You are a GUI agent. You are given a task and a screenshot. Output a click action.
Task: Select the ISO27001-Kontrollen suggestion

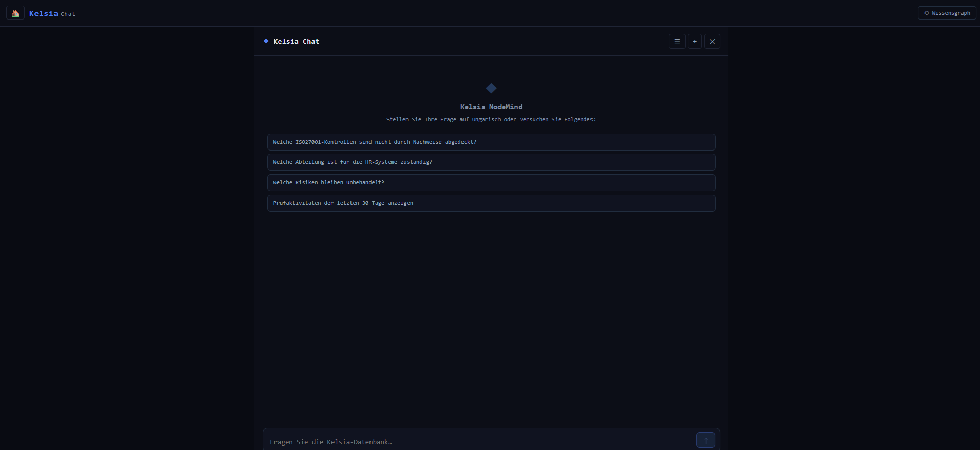(x=491, y=142)
